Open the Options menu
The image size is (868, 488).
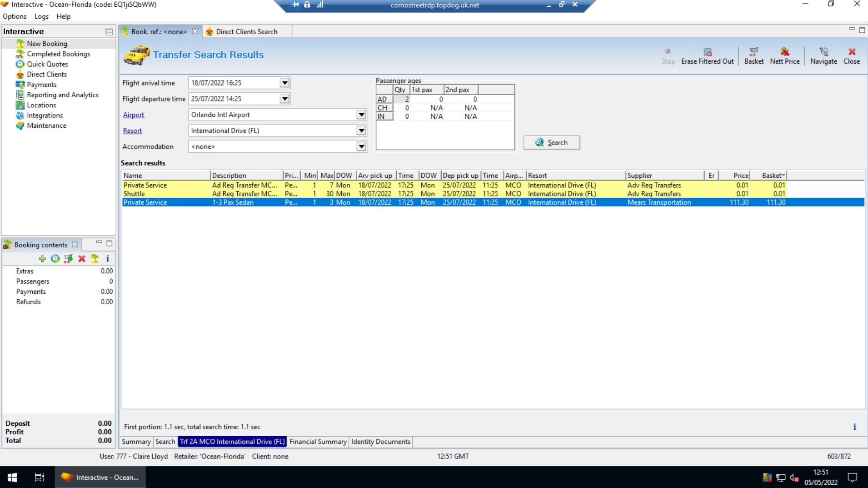pyautogui.click(x=15, y=16)
